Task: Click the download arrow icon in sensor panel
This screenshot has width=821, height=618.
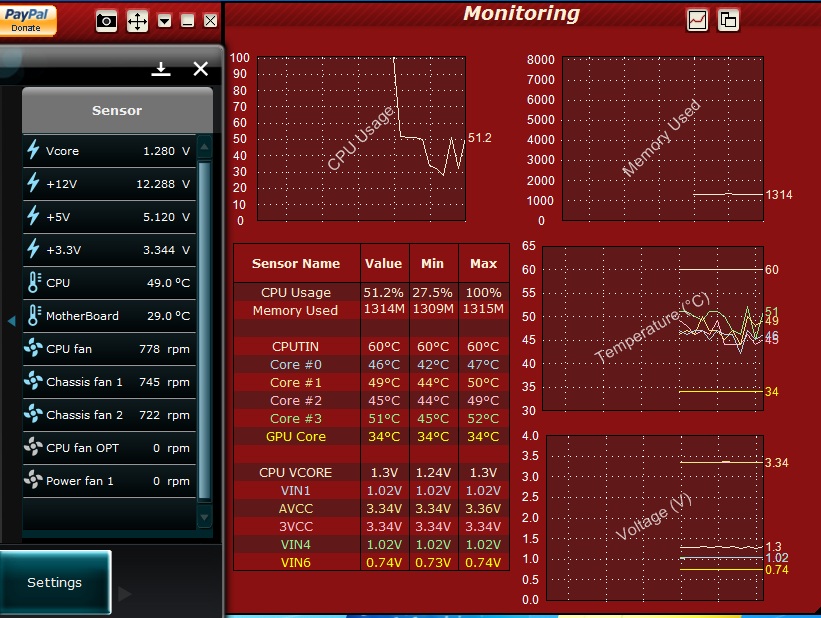Action: click(161, 68)
